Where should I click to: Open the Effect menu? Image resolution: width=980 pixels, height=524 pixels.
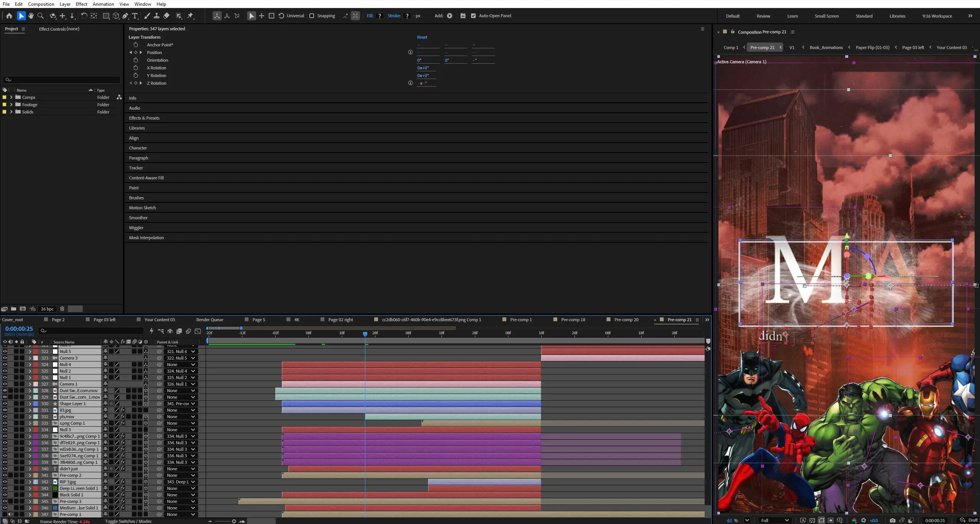(x=81, y=4)
